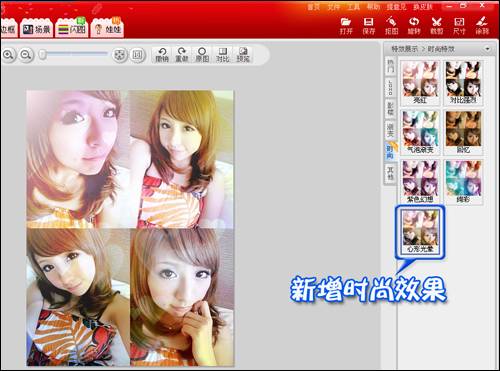Apply the 炫彩 (Colorful) effect thumbnail
The height and width of the screenshot is (371, 500).
[x=463, y=182]
